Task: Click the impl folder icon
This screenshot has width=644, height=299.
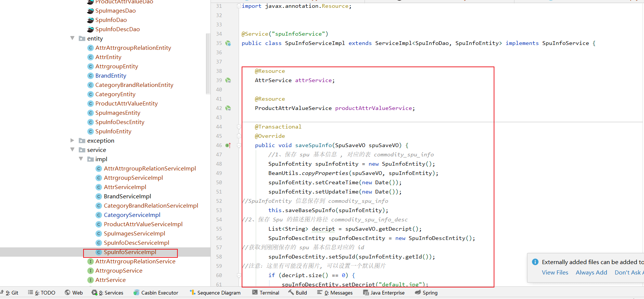Action: (90, 159)
